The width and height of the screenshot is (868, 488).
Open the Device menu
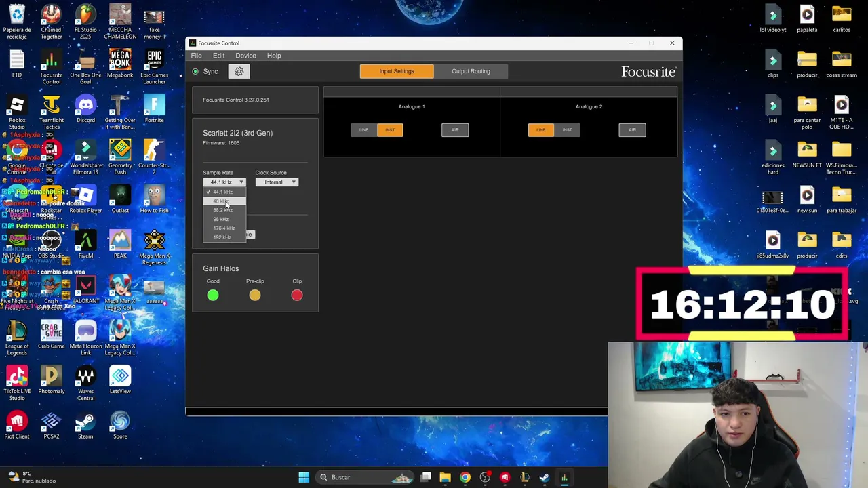(245, 56)
